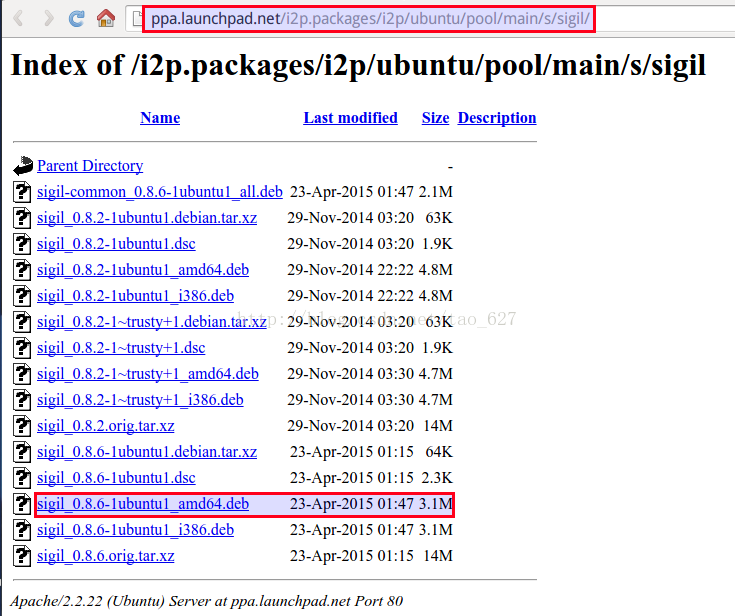Screen dimensions: 735x616
Task: Open sigil_0.8.2-1~trusty+1.dsc link
Action: point(121,348)
